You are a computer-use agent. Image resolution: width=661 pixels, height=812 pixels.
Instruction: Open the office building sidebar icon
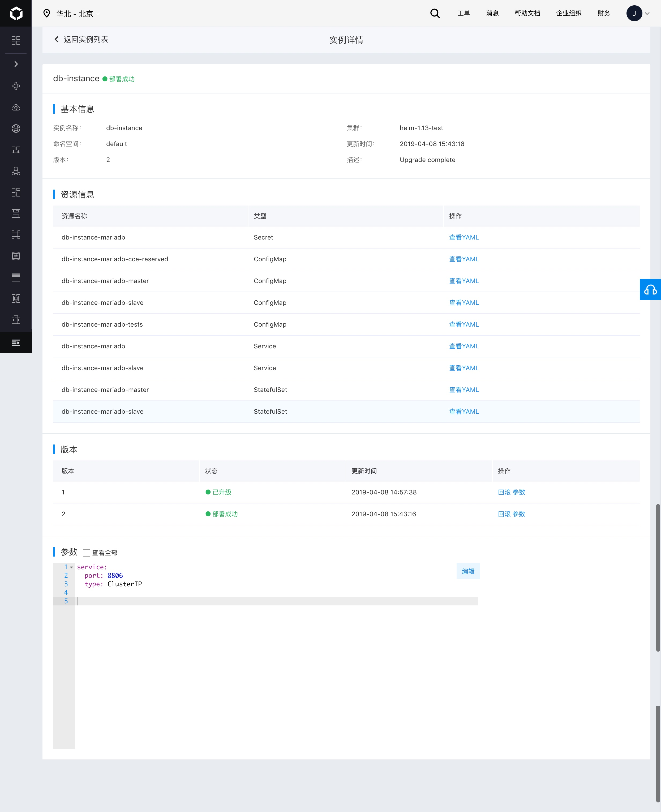[16, 319]
